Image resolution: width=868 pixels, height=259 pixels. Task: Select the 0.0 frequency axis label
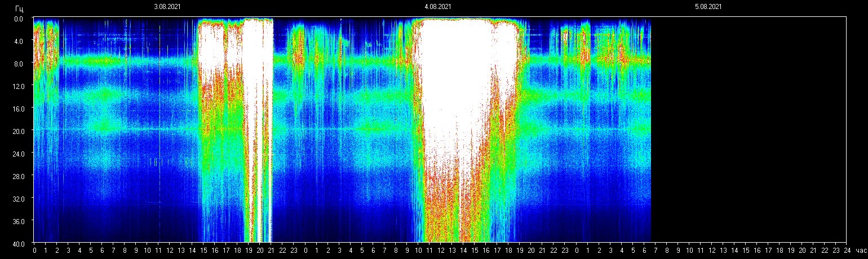click(19, 19)
